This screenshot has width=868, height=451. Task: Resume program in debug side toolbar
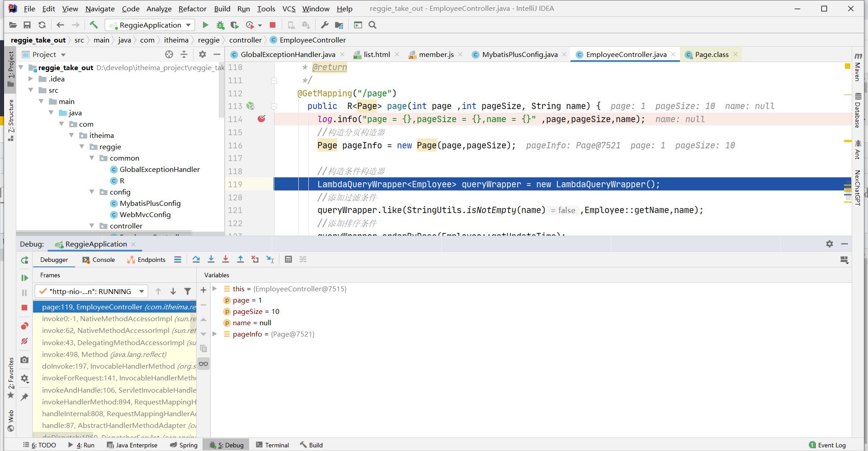tap(24, 278)
